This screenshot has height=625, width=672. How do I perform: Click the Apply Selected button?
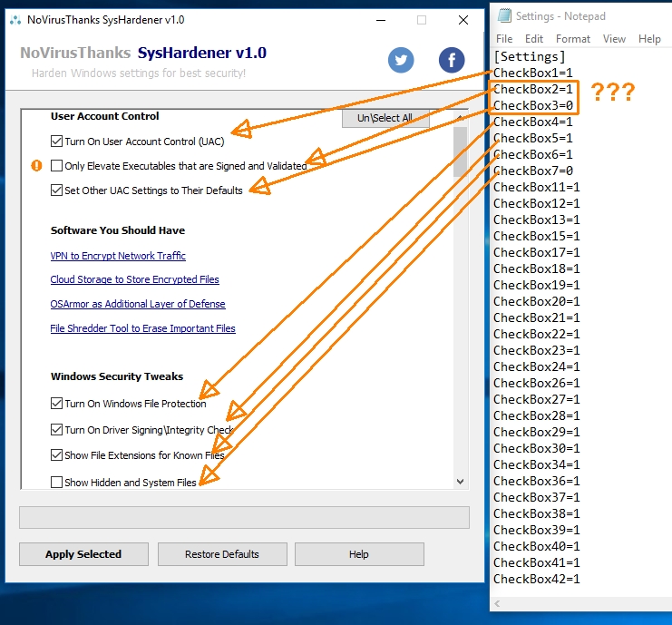pos(83,554)
